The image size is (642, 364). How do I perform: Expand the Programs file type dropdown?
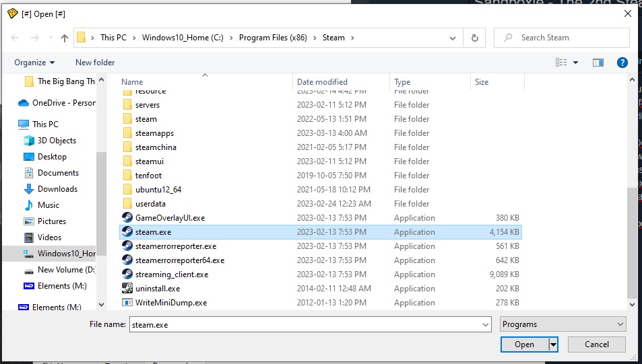click(563, 324)
